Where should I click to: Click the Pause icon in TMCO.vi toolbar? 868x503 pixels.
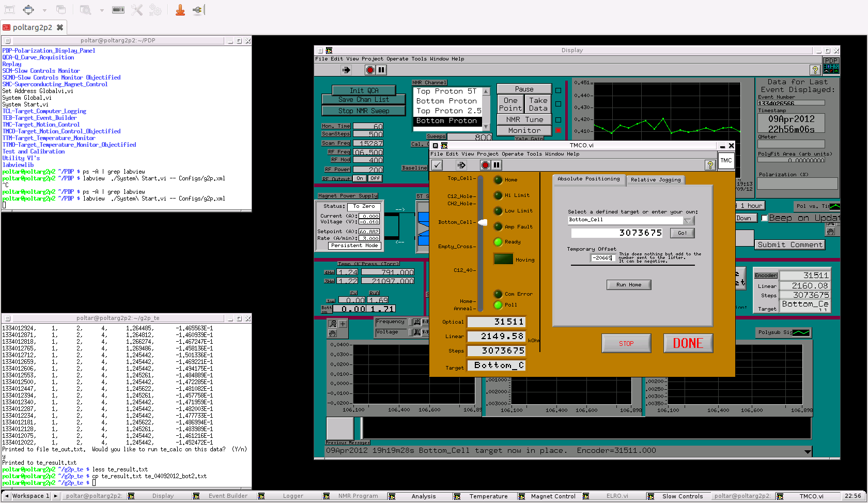(x=497, y=165)
